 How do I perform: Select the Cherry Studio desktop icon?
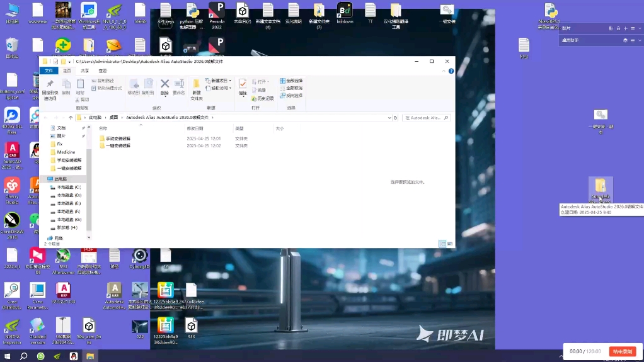12,191
